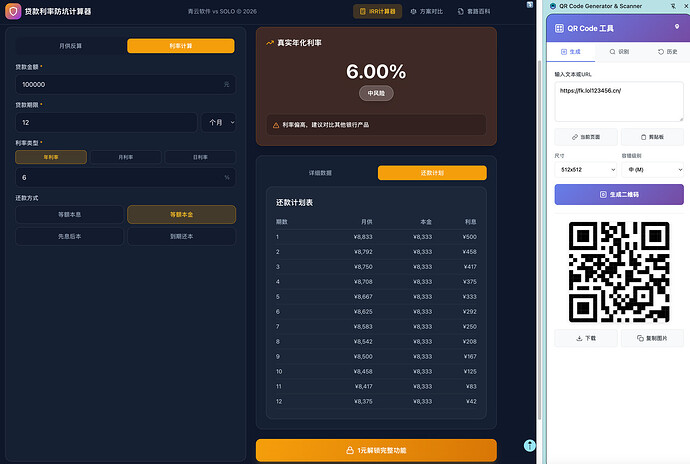Viewport: 690px width, 464px height.
Task: Click the URL text area in QR tool
Action: click(x=619, y=102)
